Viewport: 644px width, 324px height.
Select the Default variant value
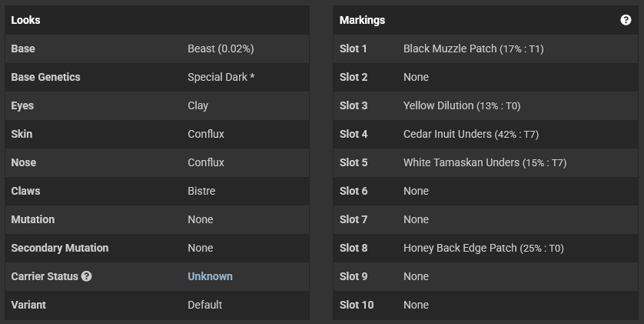click(x=205, y=305)
